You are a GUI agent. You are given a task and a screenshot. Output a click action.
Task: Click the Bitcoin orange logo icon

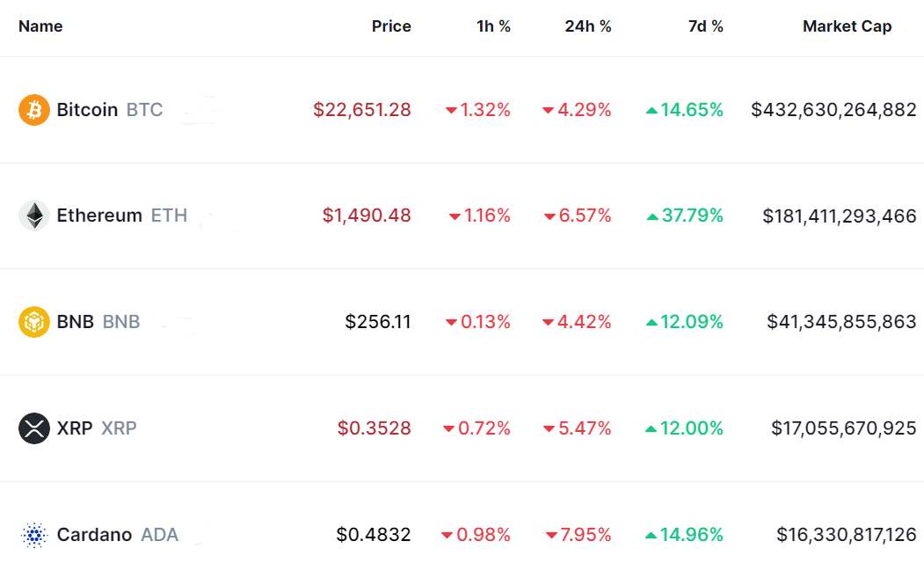[x=34, y=110]
